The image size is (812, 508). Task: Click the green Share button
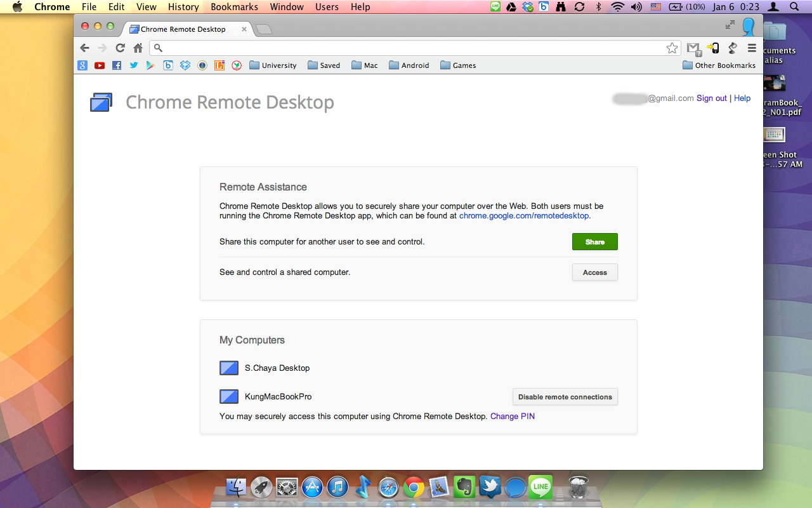coord(594,242)
